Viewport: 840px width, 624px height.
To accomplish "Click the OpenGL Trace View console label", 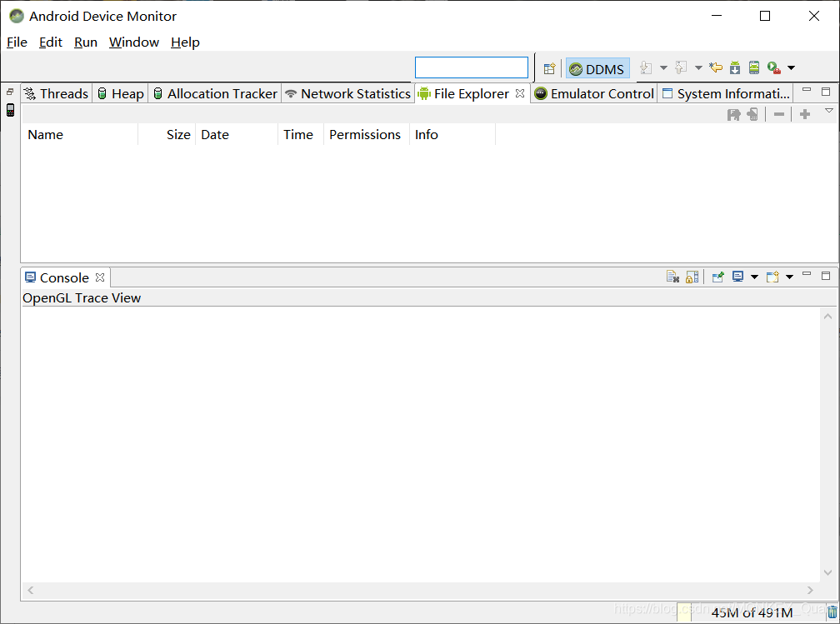I will point(82,297).
